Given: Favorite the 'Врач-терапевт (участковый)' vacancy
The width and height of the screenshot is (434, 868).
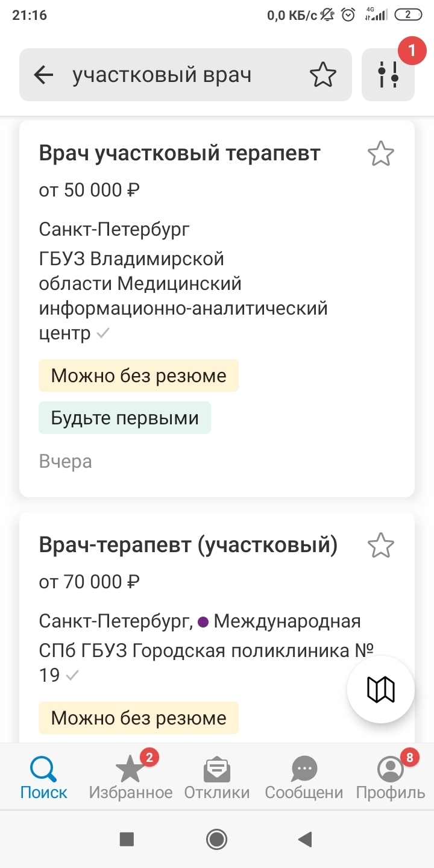Looking at the screenshot, I should (x=380, y=546).
